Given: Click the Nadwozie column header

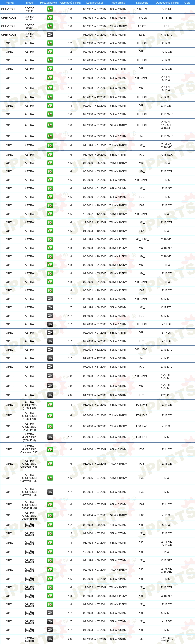Looking at the screenshot, I should 142,3.
